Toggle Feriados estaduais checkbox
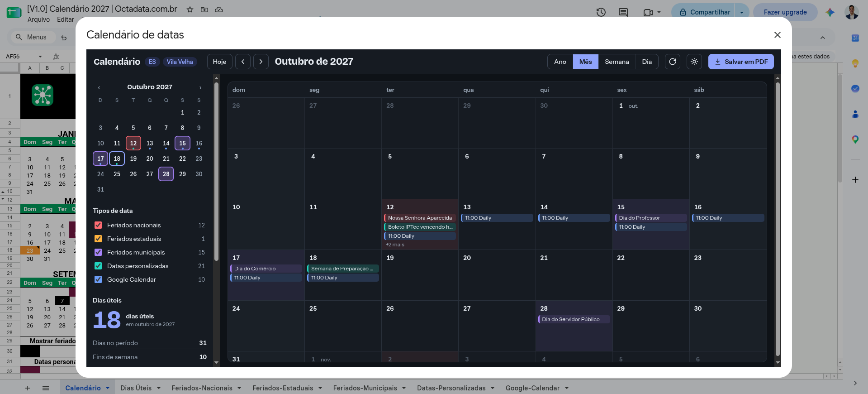 pyautogui.click(x=98, y=239)
